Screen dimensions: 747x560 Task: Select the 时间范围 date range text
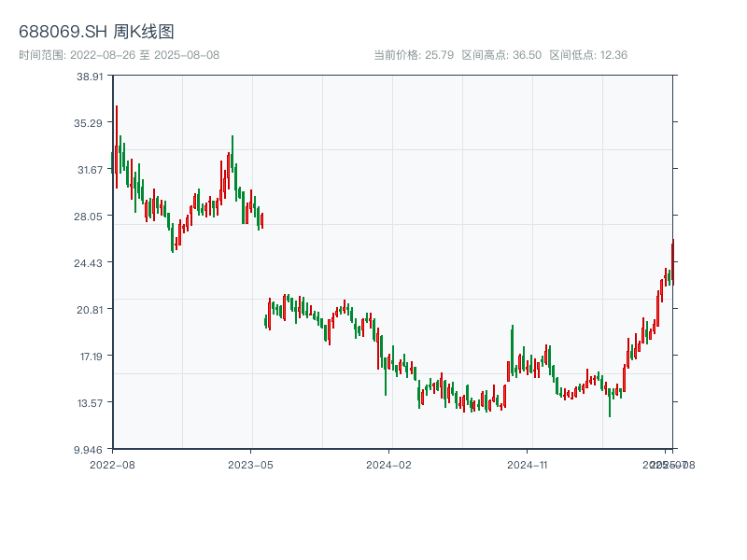click(119, 55)
